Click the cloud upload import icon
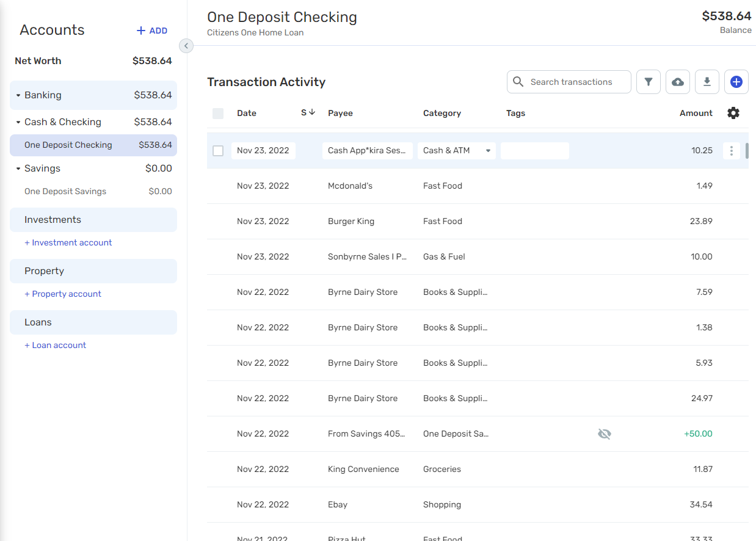 pyautogui.click(x=678, y=82)
